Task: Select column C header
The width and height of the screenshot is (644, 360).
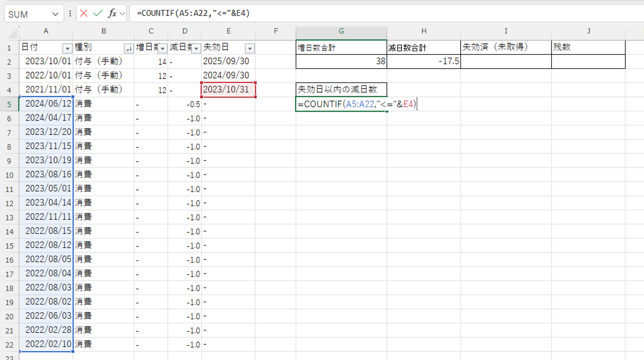Action: tap(151, 31)
